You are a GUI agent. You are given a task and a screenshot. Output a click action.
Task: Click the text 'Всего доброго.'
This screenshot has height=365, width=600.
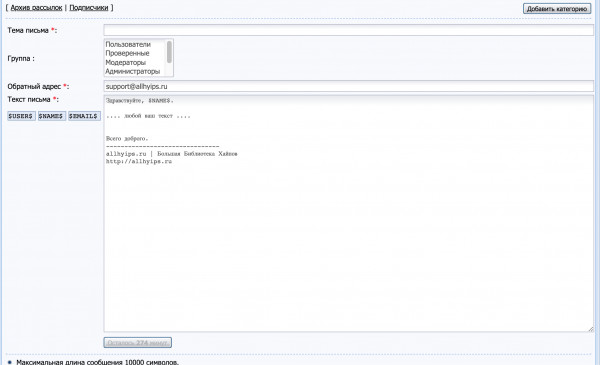[x=127, y=139]
